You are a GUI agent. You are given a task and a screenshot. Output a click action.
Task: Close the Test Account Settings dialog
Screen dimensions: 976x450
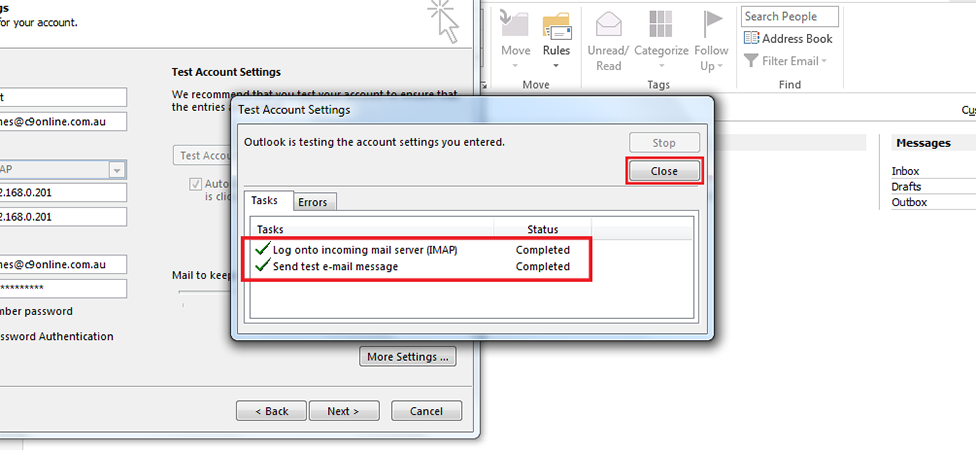tap(664, 171)
